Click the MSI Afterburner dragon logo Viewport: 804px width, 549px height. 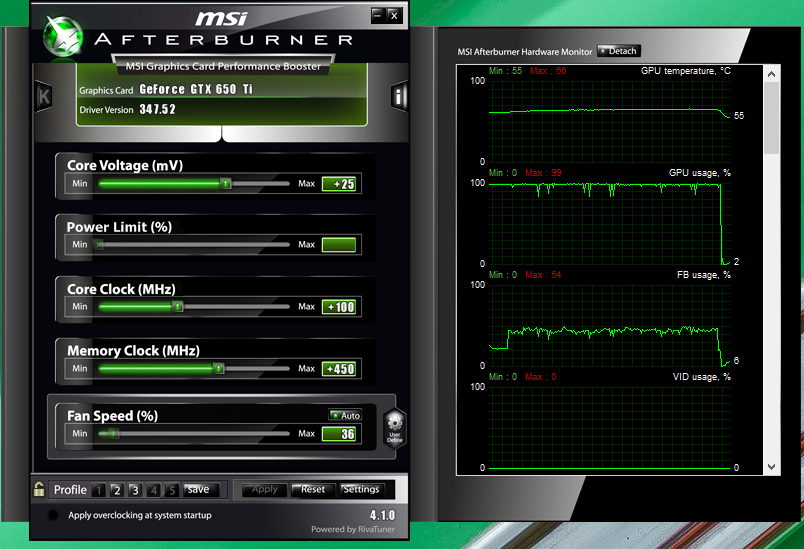[63, 36]
